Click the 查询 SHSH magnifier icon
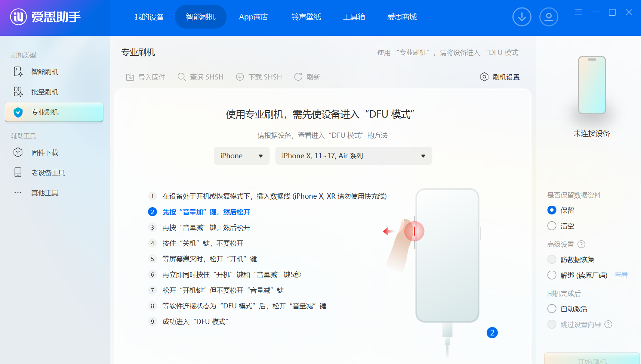 coord(182,77)
